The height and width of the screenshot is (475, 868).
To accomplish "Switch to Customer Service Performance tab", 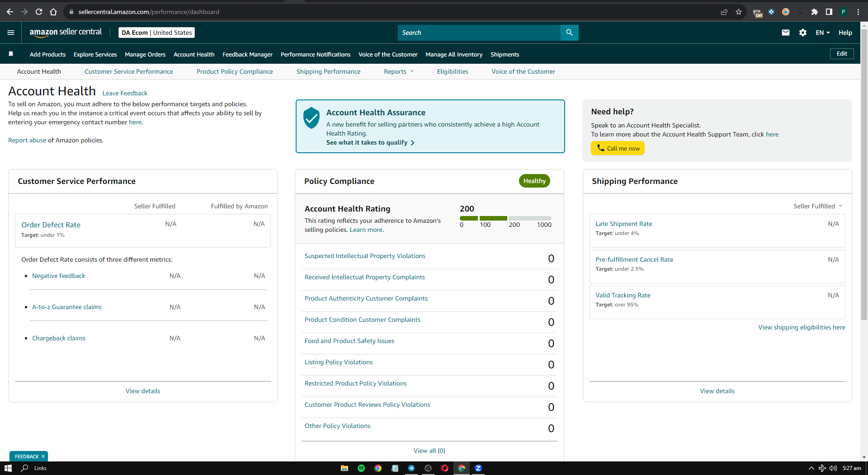I will pyautogui.click(x=129, y=71).
